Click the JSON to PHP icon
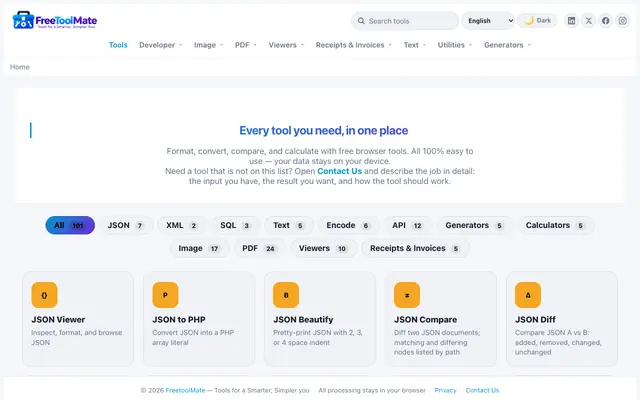 [165, 295]
